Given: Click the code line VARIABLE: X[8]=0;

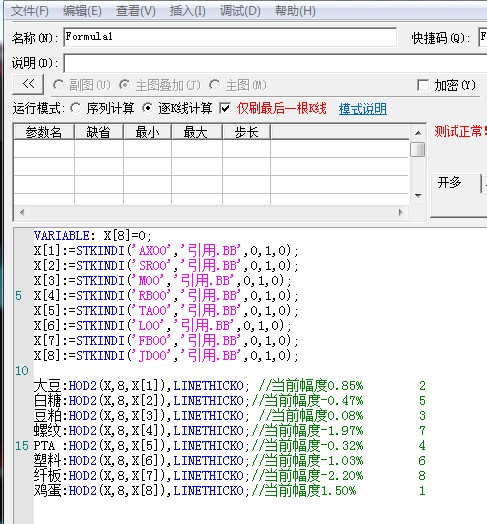Looking at the screenshot, I should (x=93, y=236).
